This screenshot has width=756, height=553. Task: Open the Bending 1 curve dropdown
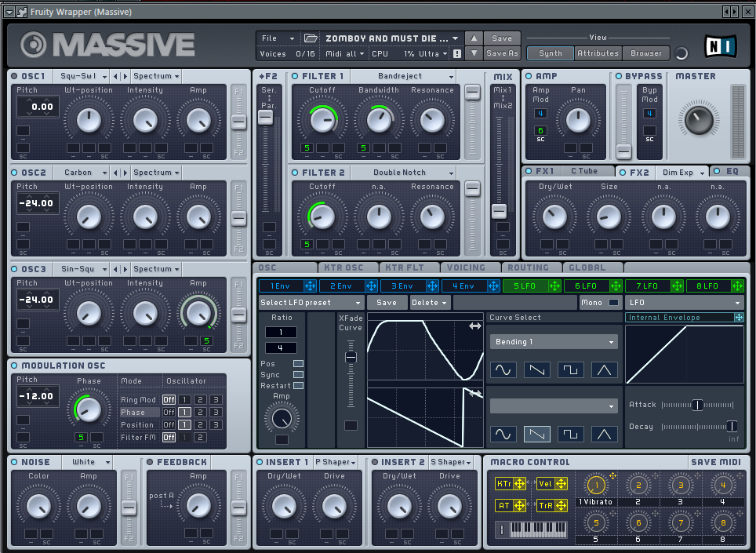[x=554, y=342]
